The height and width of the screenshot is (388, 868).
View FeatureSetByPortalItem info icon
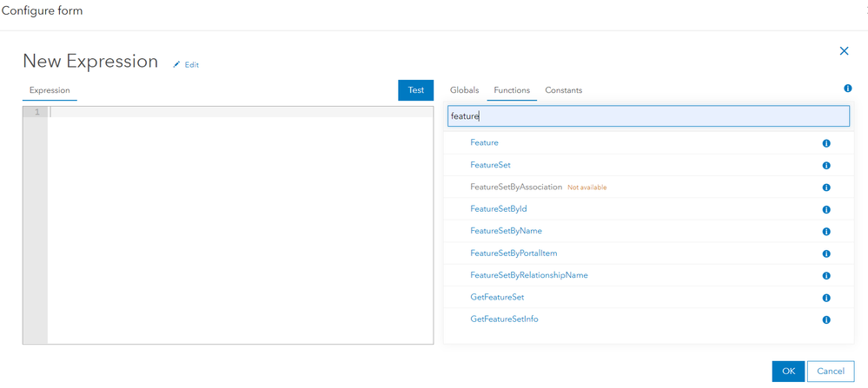[826, 253]
